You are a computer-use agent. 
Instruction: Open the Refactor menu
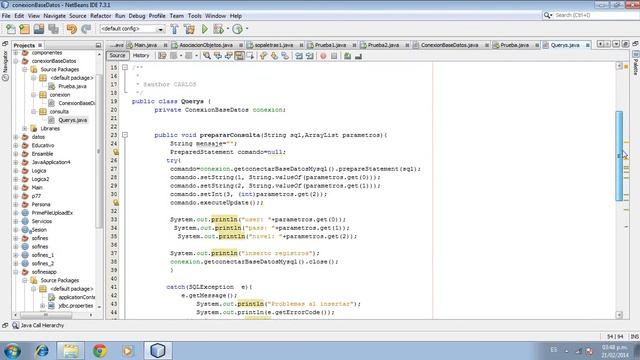[x=100, y=16]
